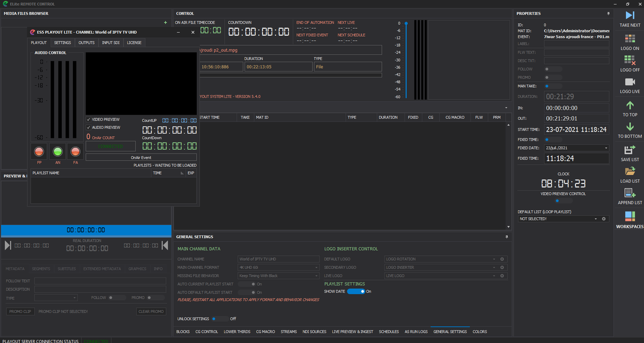
Task: Click OnAir Event button
Action: tap(141, 158)
